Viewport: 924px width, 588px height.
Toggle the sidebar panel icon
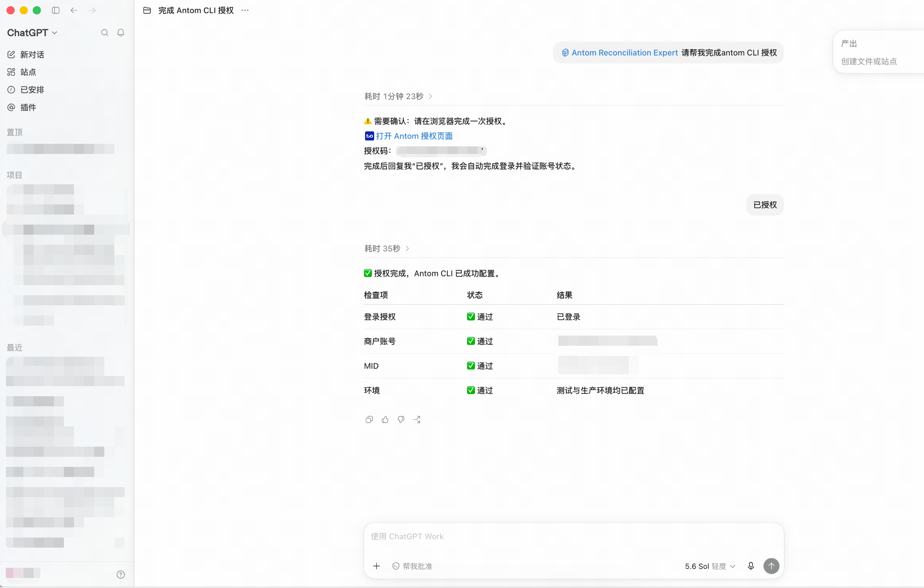[55, 11]
